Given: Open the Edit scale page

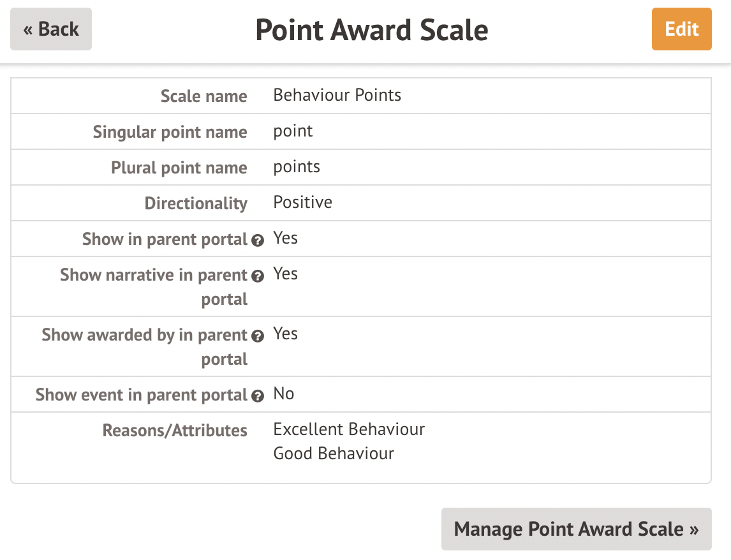Looking at the screenshot, I should pyautogui.click(x=681, y=29).
